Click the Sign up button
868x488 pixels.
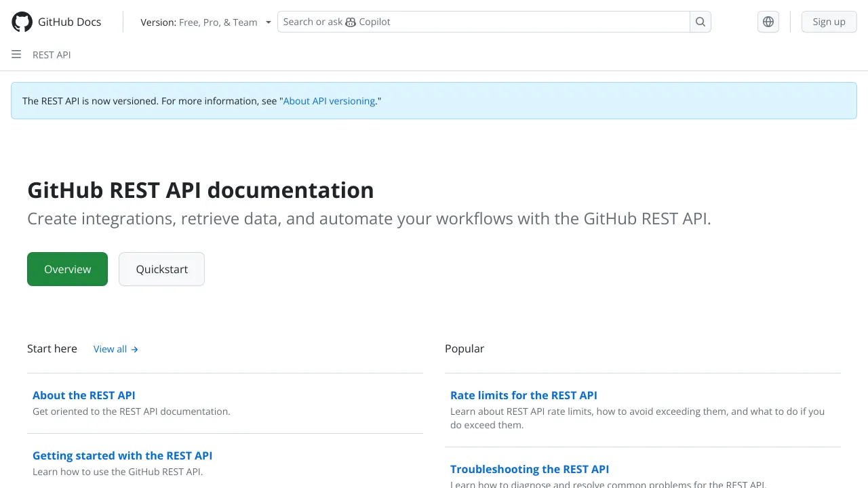click(x=829, y=22)
